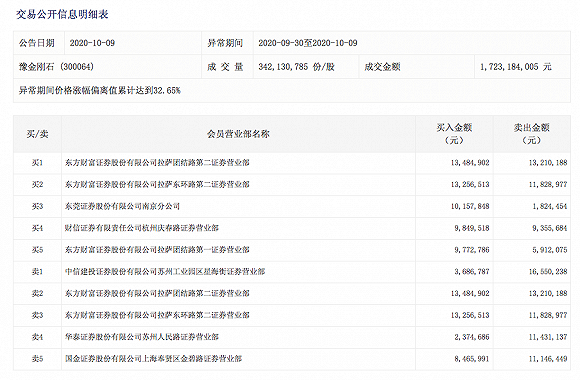Image resolution: width=580 pixels, height=380 pixels.
Task: Click buy amount 2,374,686
Action: click(472, 337)
